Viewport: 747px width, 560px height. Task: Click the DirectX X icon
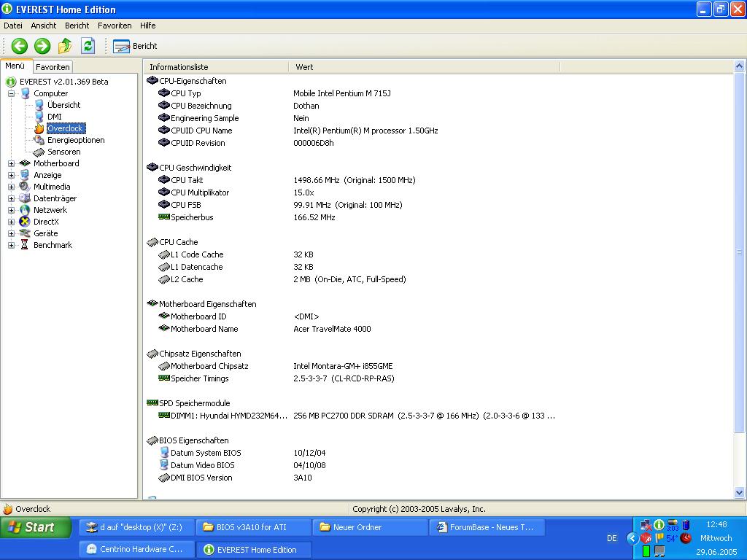(25, 222)
